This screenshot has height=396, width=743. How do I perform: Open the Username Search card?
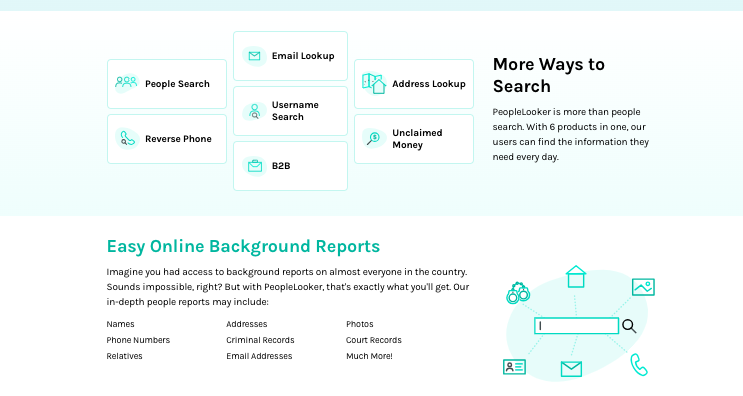pyautogui.click(x=290, y=111)
